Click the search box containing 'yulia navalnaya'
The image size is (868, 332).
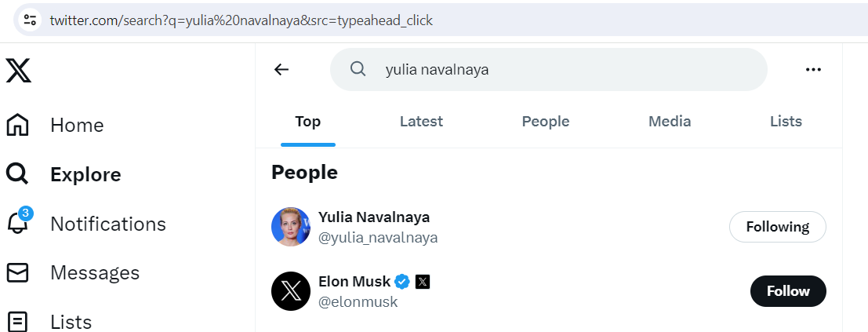pyautogui.click(x=549, y=69)
